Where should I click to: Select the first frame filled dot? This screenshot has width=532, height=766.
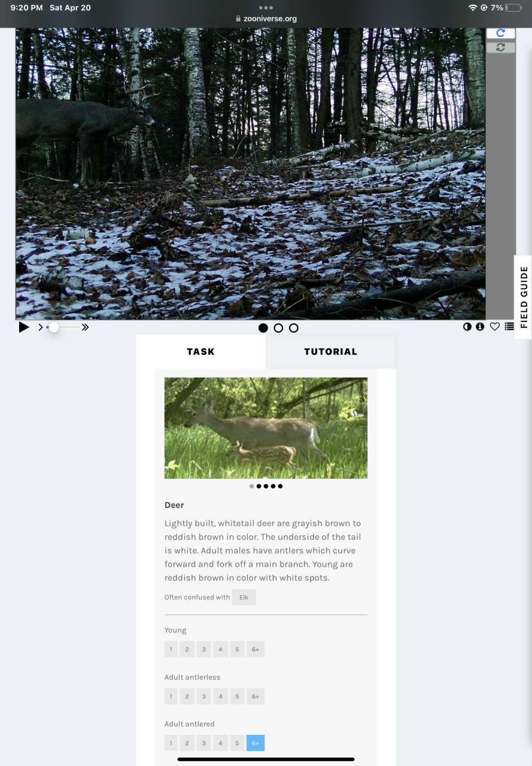tap(263, 328)
